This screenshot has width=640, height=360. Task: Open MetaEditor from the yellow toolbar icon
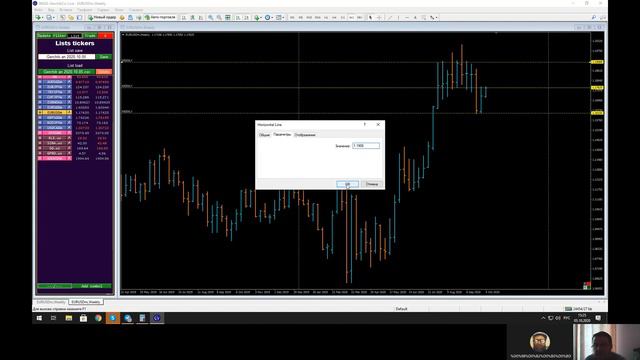coord(122,18)
